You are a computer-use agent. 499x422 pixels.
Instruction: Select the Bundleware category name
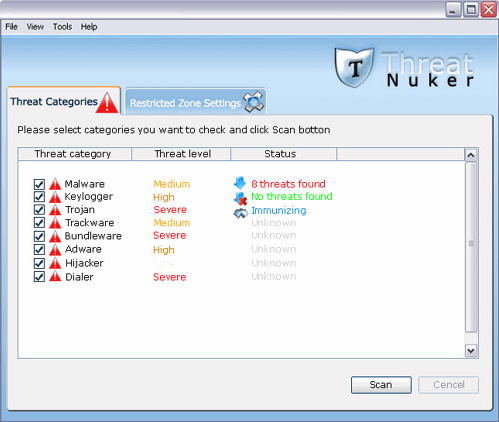coord(93,236)
